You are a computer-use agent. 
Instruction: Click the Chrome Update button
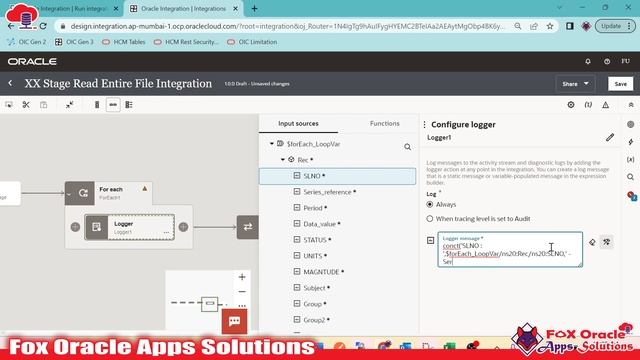click(x=614, y=26)
